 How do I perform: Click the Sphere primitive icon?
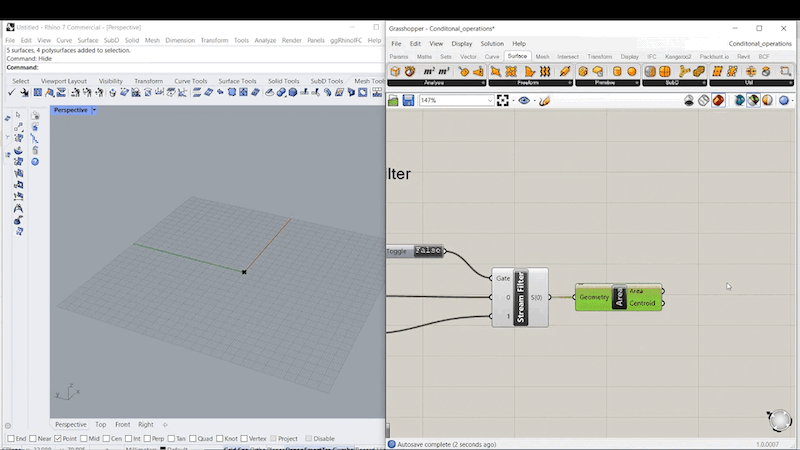(x=632, y=71)
